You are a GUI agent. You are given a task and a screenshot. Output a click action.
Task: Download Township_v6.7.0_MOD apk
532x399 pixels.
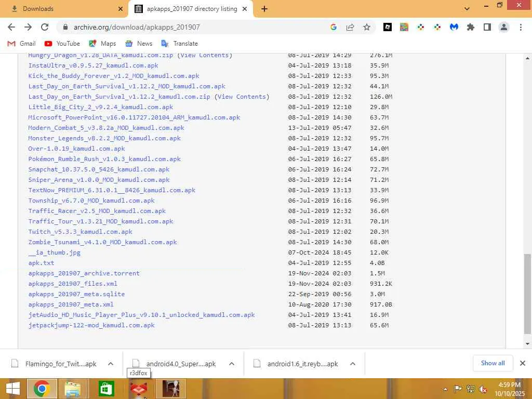(91, 201)
